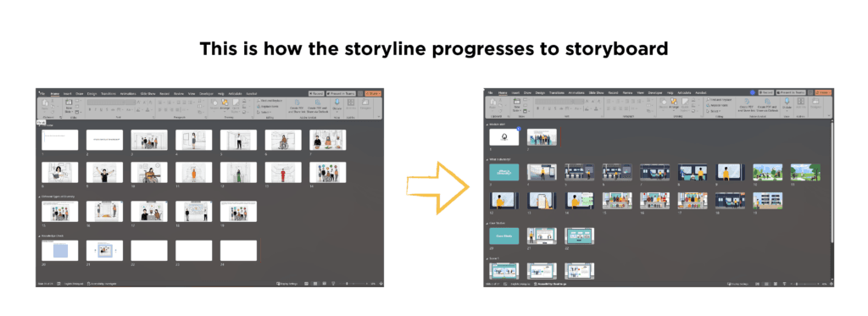This screenshot has width=868, height=316.
Task: Click Paste icon in right PowerPoint window
Action: 492,103
